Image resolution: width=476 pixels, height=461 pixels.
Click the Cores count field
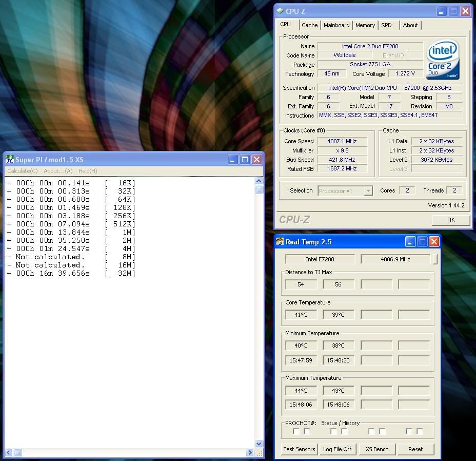(407, 190)
